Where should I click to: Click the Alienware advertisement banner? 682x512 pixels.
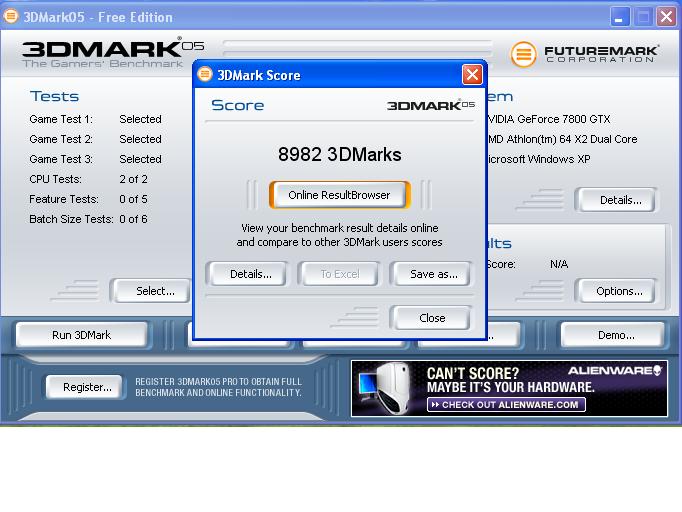509,388
